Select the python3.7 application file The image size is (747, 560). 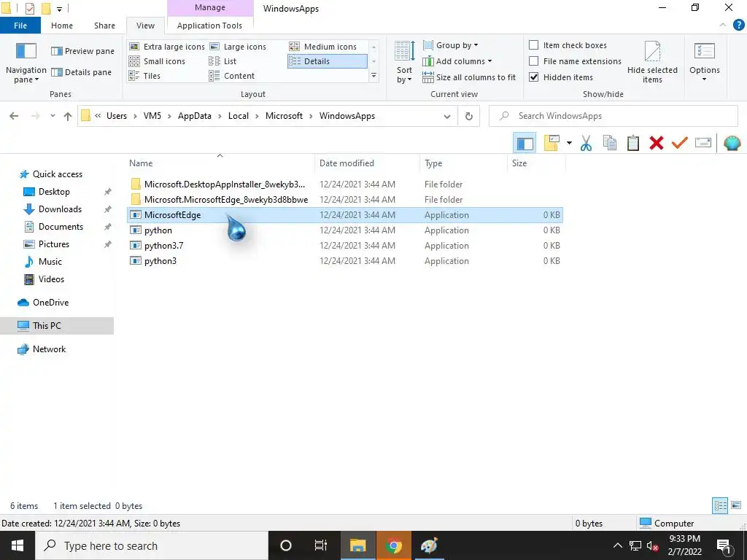pyautogui.click(x=345, y=246)
